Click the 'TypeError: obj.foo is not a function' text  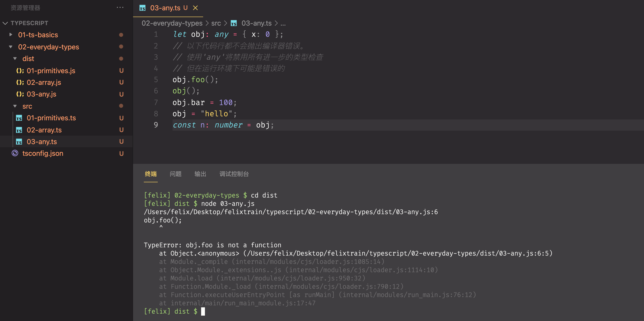[x=213, y=245]
